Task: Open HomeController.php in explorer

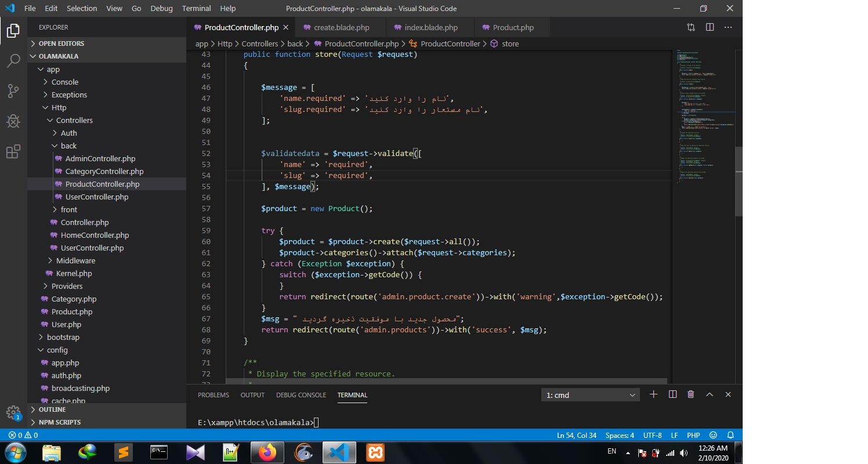Action: click(107, 235)
